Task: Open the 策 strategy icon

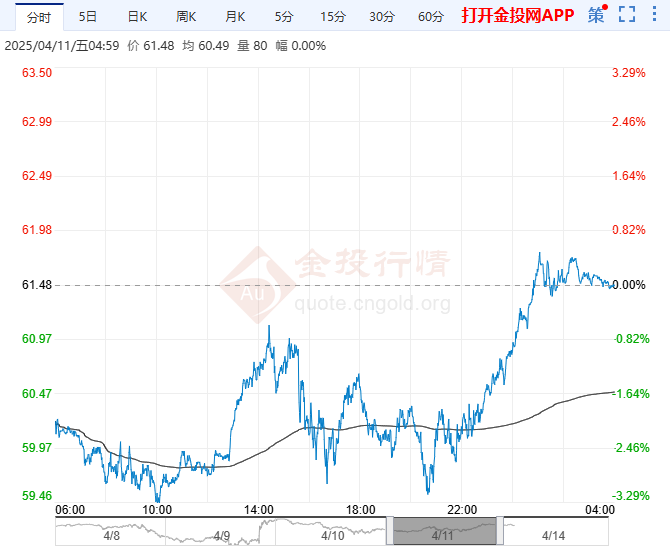Action: (597, 15)
